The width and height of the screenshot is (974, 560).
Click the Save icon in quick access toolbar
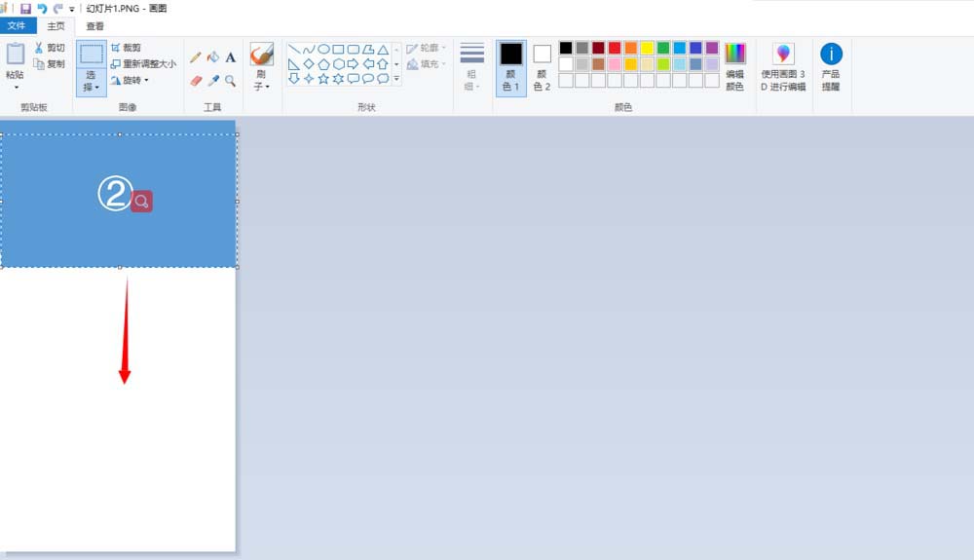point(25,9)
